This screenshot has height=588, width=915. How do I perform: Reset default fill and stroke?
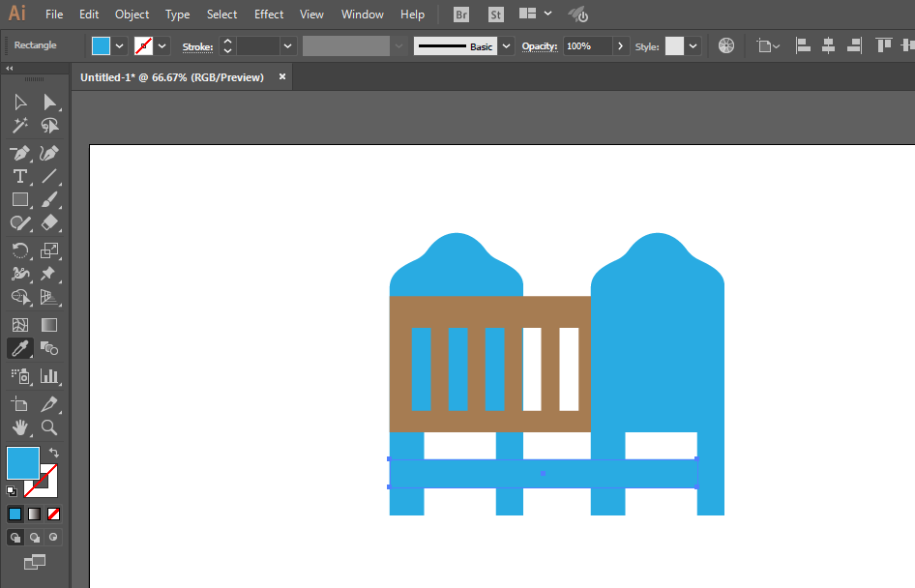tap(11, 491)
